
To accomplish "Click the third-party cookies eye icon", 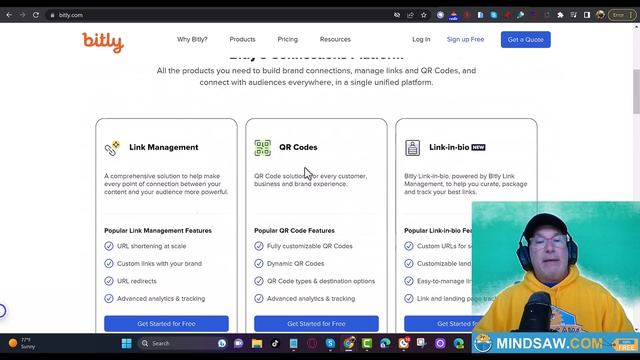I will [397, 15].
